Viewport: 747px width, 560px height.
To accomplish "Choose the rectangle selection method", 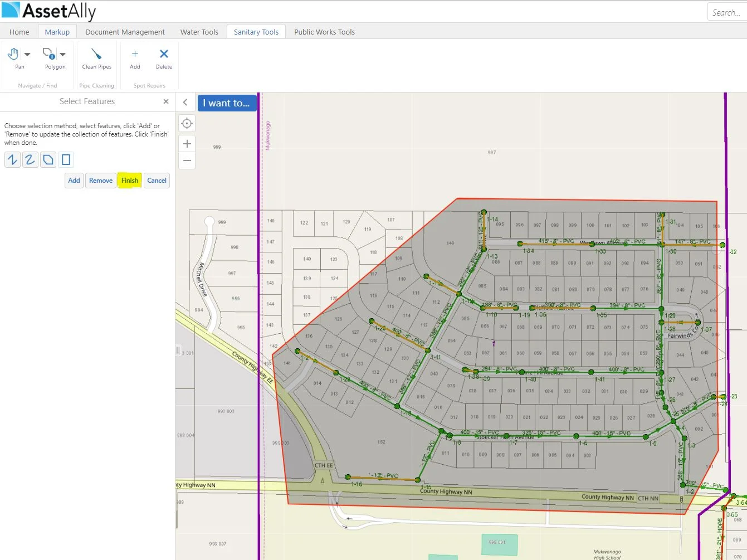I will [66, 159].
